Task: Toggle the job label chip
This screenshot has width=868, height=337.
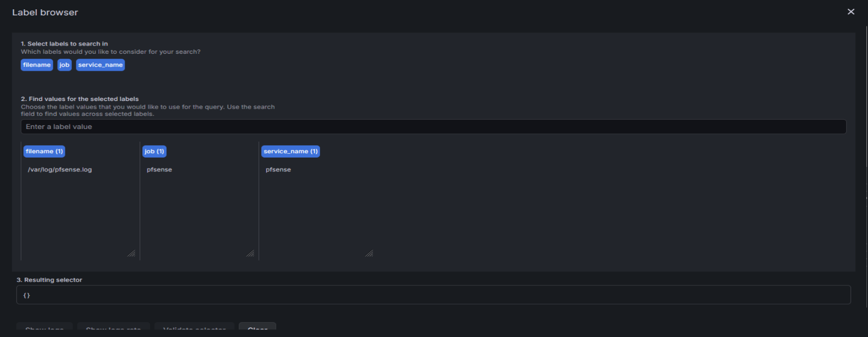Action: [64, 65]
